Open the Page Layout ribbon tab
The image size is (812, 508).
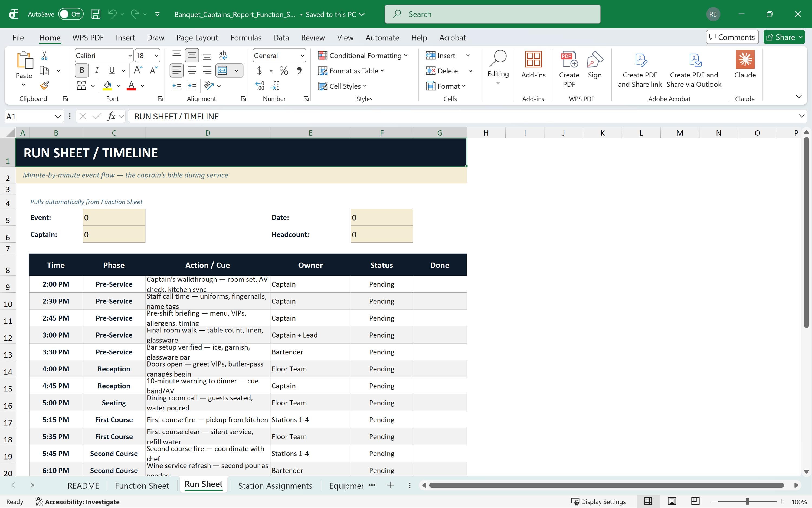pos(197,38)
